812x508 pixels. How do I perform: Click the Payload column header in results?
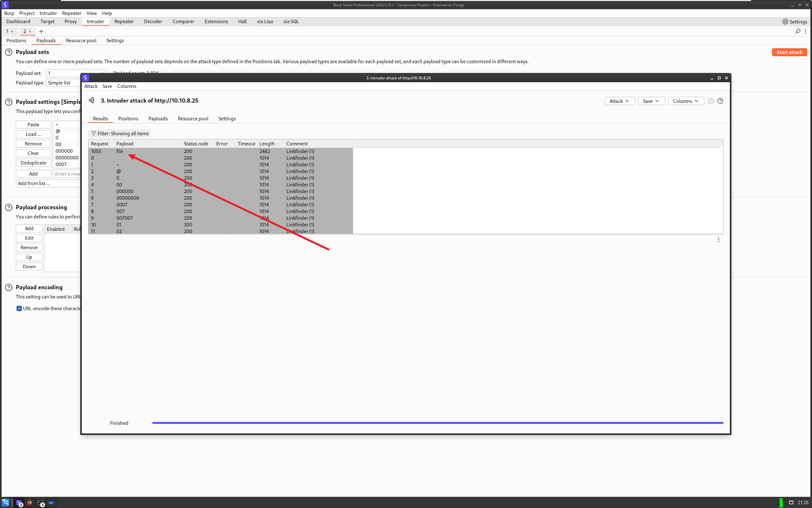pyautogui.click(x=149, y=144)
